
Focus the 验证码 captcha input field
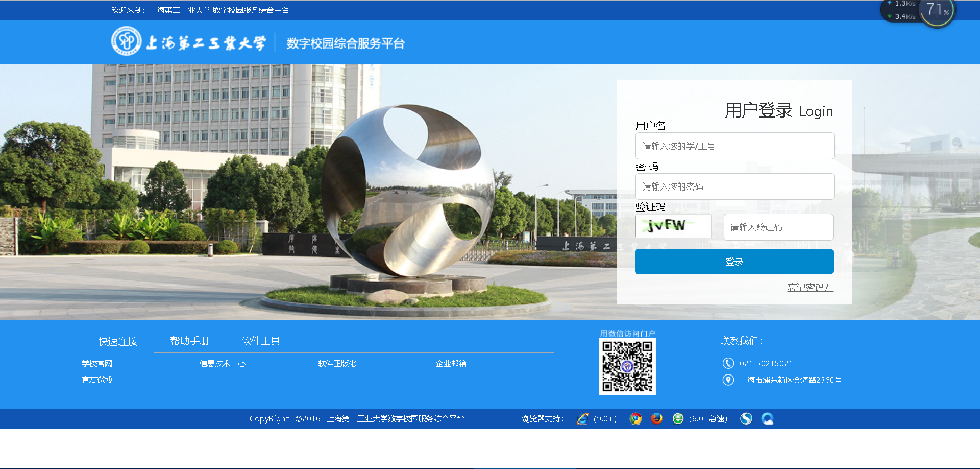click(x=778, y=227)
